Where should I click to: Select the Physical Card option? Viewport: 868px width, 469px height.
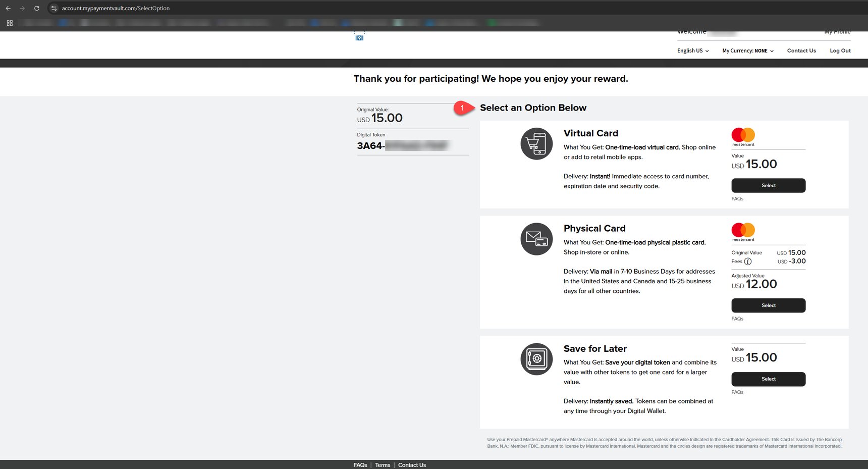tap(768, 305)
